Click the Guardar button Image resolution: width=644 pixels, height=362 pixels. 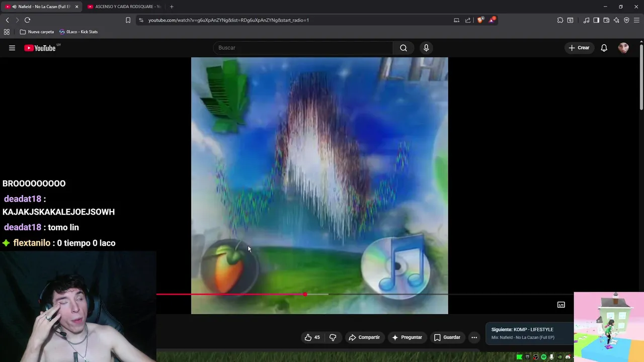(447, 337)
